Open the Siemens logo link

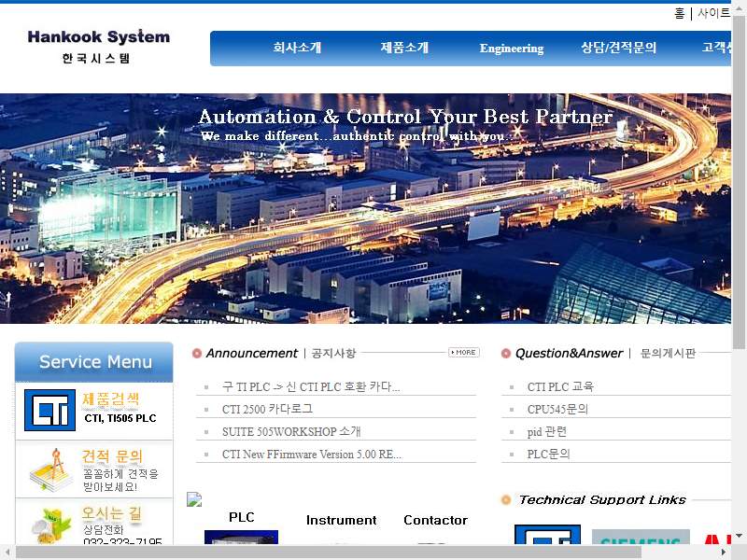[641, 537]
